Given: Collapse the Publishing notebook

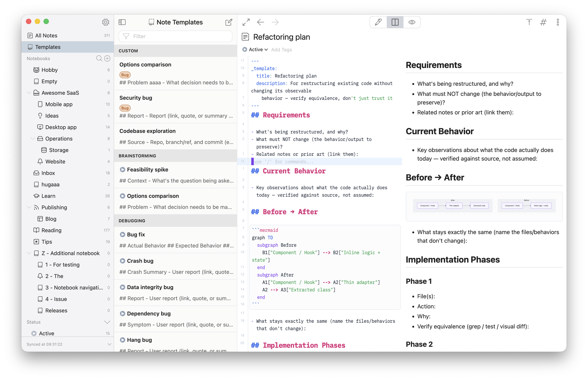Looking at the screenshot, I should tap(29, 207).
